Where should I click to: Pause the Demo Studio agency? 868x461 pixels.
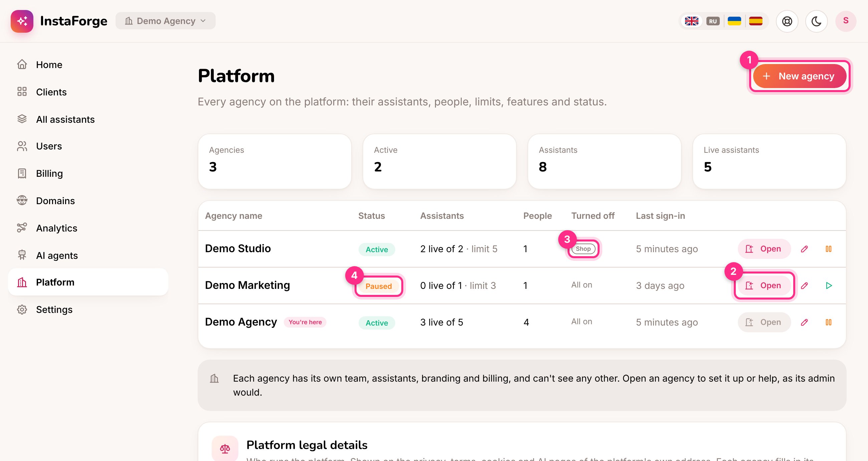point(828,249)
